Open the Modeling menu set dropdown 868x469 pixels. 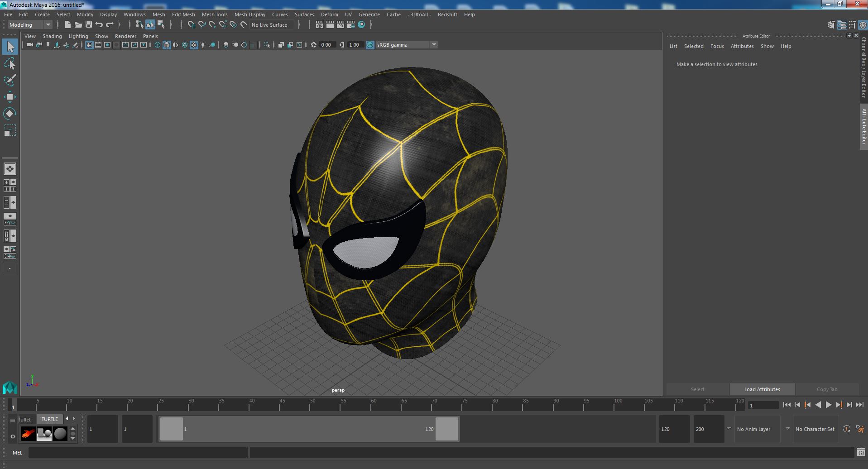click(x=30, y=25)
